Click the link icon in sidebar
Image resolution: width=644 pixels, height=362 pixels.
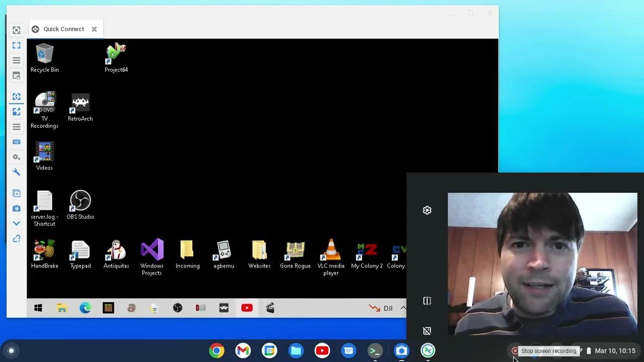click(17, 239)
